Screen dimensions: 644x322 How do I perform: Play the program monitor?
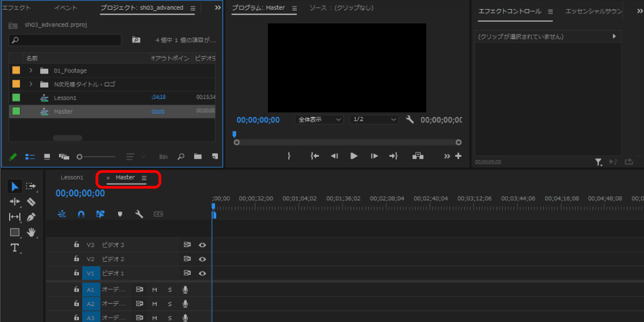(x=354, y=156)
